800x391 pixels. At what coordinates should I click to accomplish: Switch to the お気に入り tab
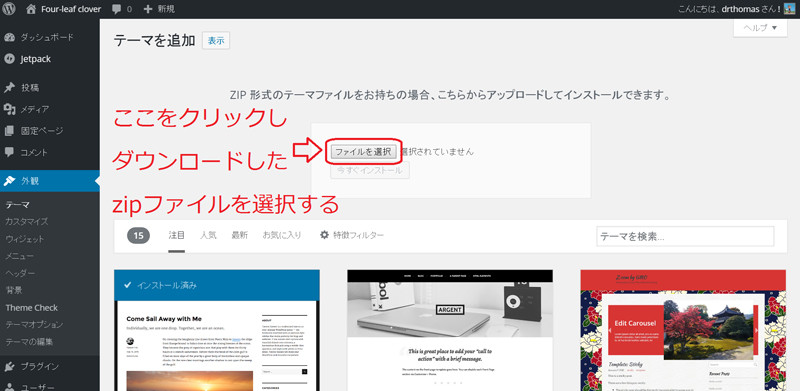282,235
